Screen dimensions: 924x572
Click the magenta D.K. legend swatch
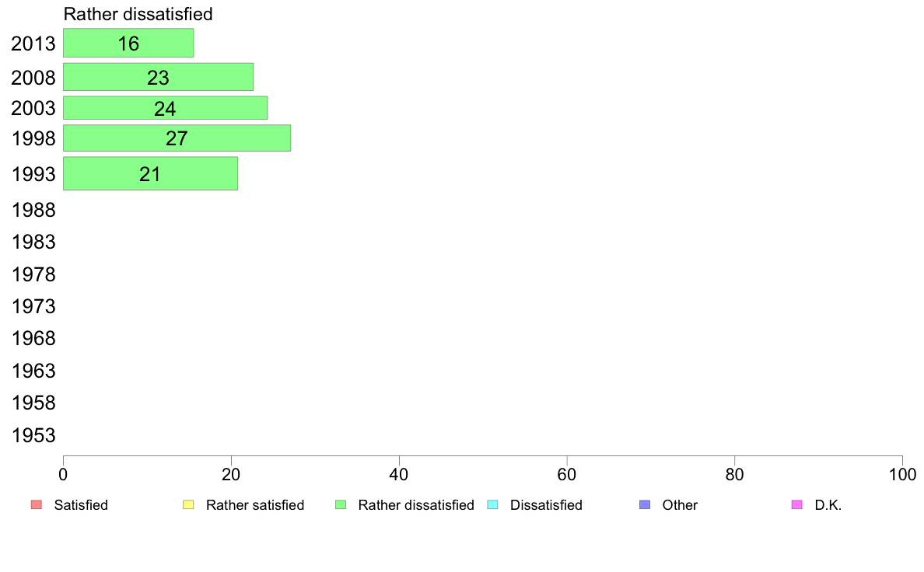coord(796,505)
